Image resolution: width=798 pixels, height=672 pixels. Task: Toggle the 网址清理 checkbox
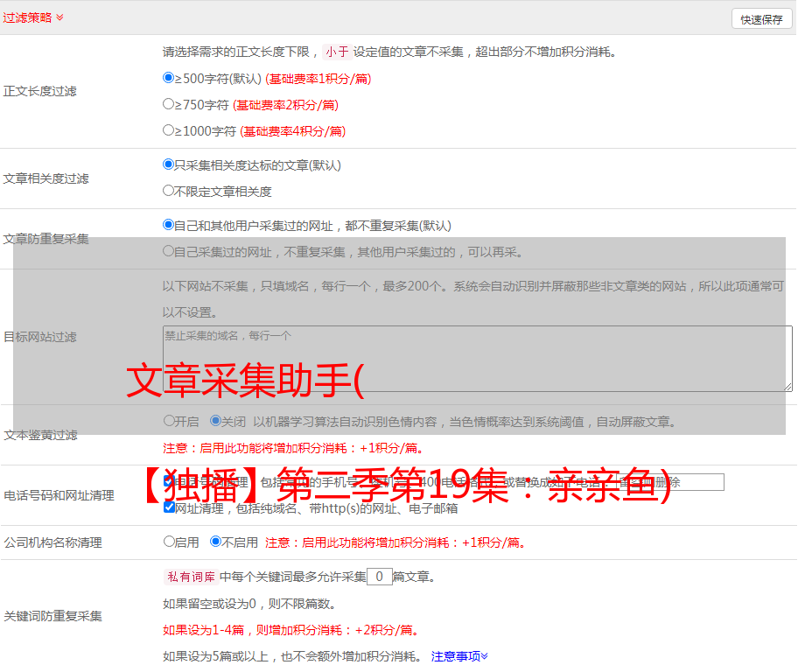[170, 507]
